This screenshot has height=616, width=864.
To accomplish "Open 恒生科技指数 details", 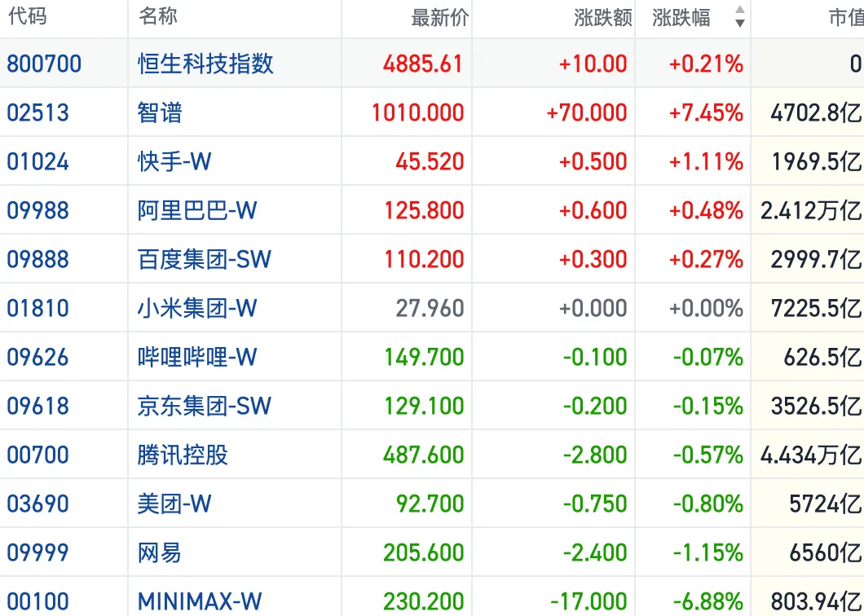I will coord(205,64).
